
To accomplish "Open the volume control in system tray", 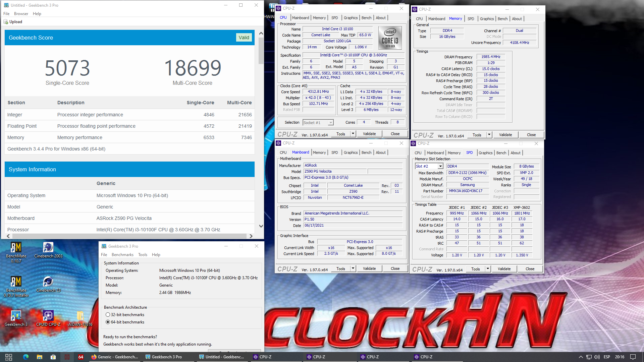I will (x=597, y=357).
